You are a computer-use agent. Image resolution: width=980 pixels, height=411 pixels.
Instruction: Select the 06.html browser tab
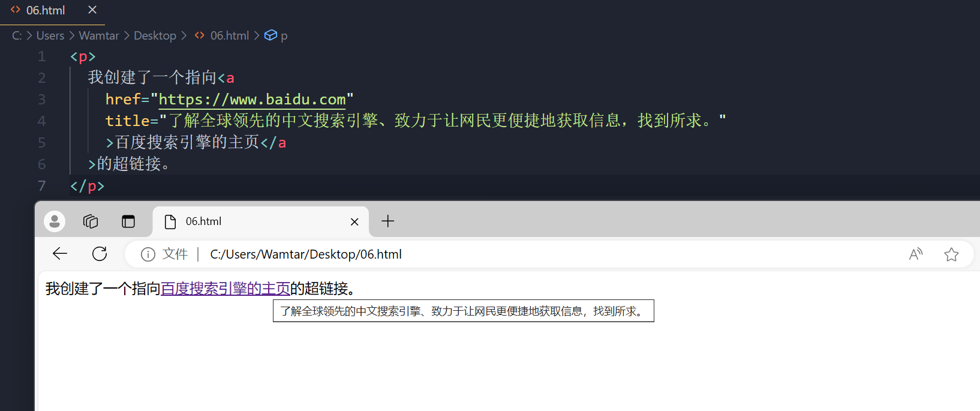point(261,221)
